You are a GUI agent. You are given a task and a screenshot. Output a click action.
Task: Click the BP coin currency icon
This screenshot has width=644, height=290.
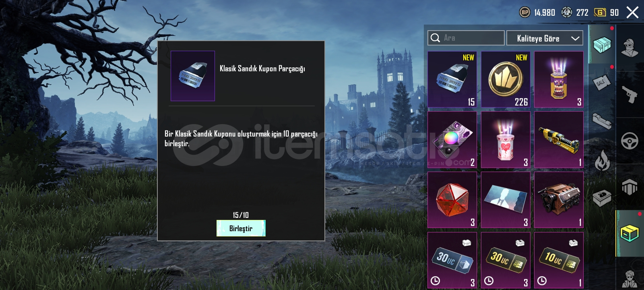(525, 12)
